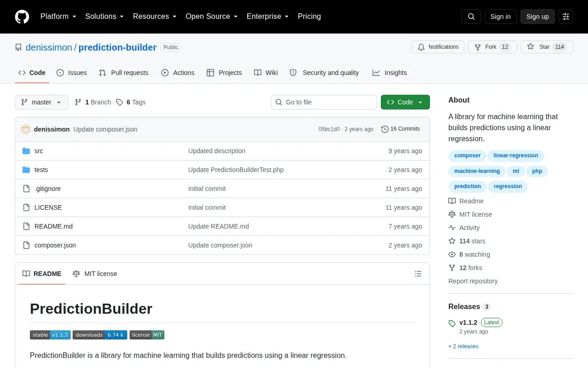The width and height of the screenshot is (588, 368).
Task: Click the history clock icon by 16 Commits
Action: coord(385,129)
